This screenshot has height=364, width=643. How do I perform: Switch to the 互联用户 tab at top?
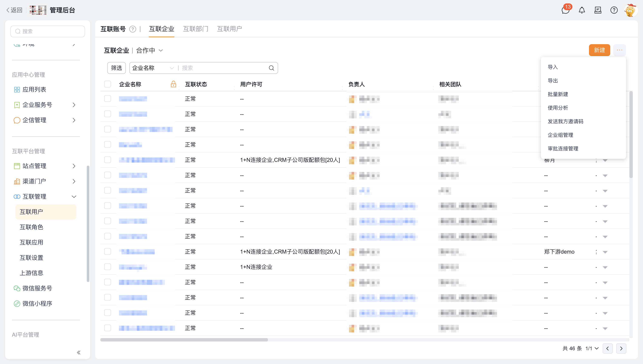[x=229, y=29]
